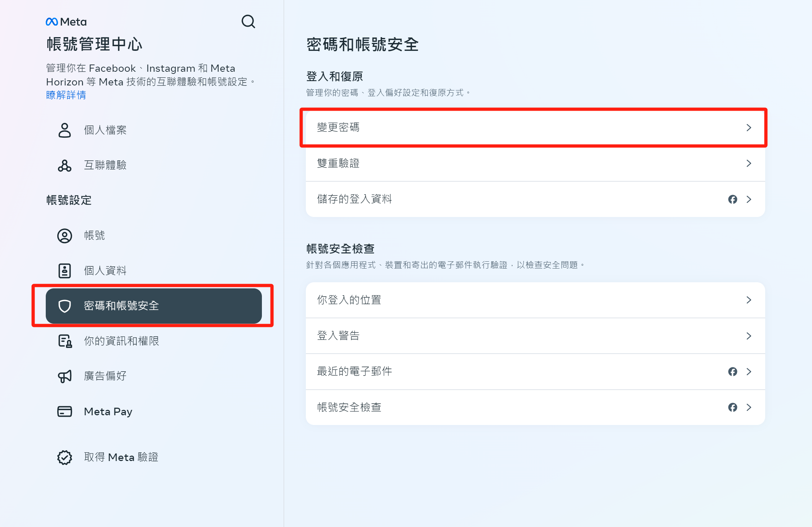Expand 變更密碼 via its chevron arrow

749,128
